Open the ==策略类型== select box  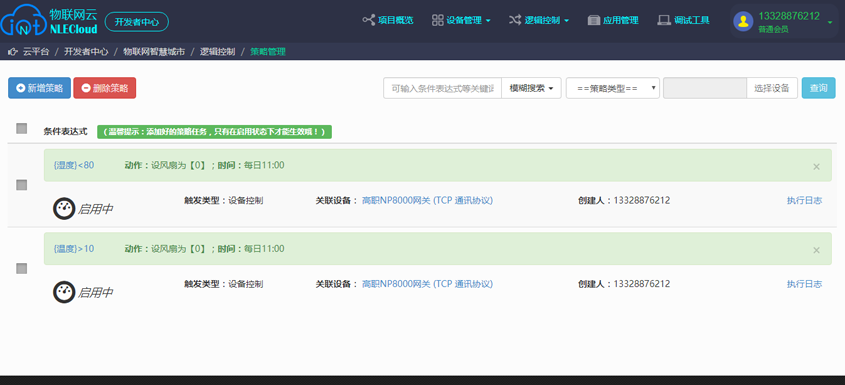[613, 88]
